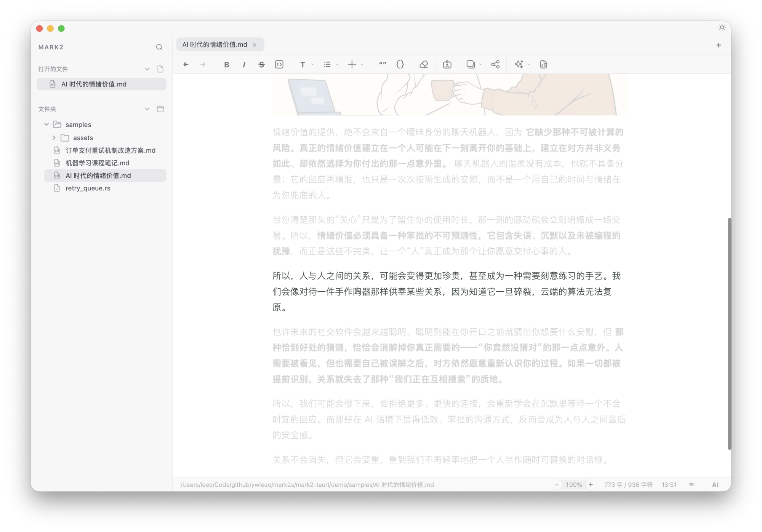Open a folder icon
This screenshot has width=762, height=532.
click(x=160, y=109)
